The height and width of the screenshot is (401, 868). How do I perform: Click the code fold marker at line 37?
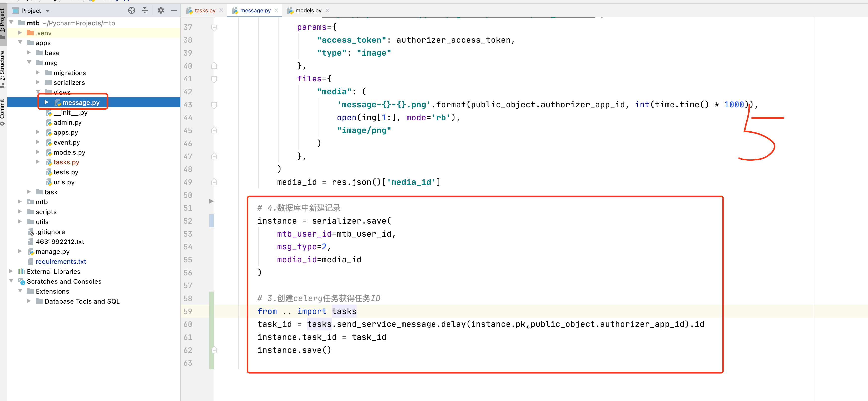(214, 27)
